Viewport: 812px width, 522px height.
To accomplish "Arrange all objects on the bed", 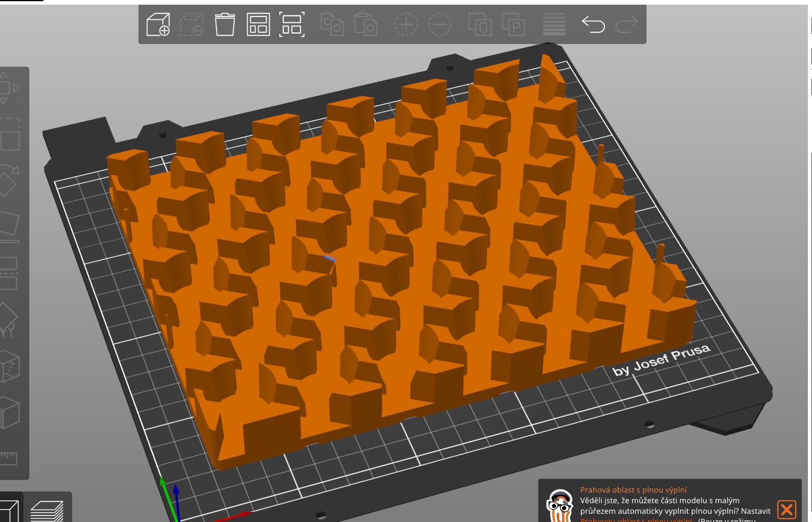I will tap(258, 25).
